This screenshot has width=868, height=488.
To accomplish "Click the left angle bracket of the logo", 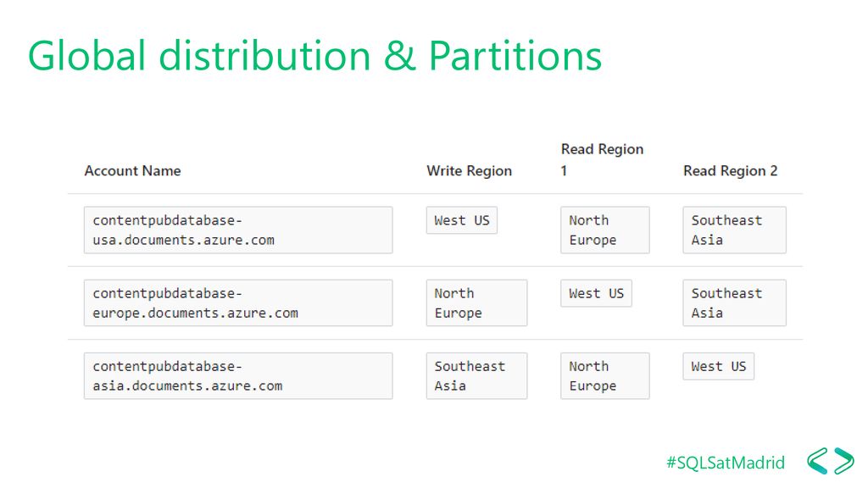I will (x=818, y=461).
